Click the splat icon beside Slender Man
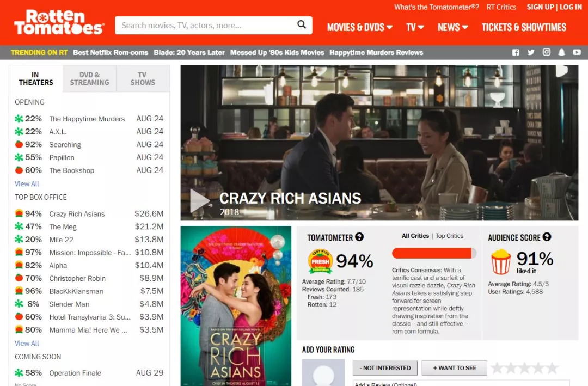 (x=19, y=304)
